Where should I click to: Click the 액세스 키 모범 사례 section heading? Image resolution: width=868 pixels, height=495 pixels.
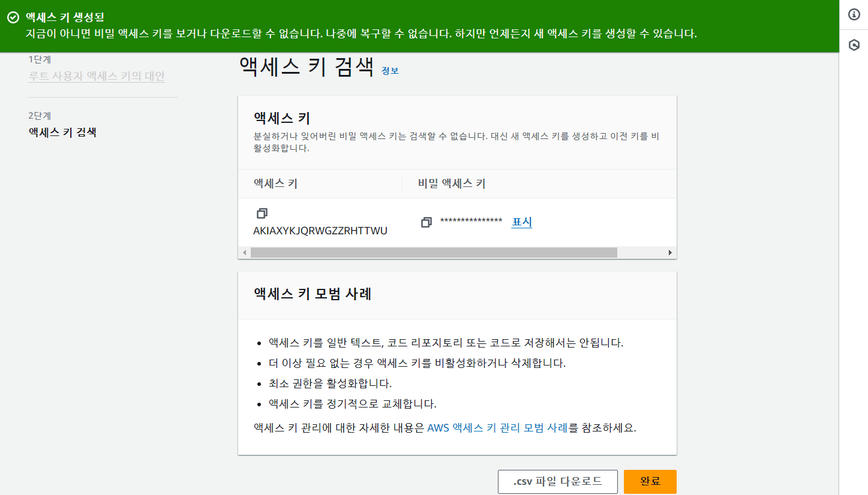(x=313, y=294)
